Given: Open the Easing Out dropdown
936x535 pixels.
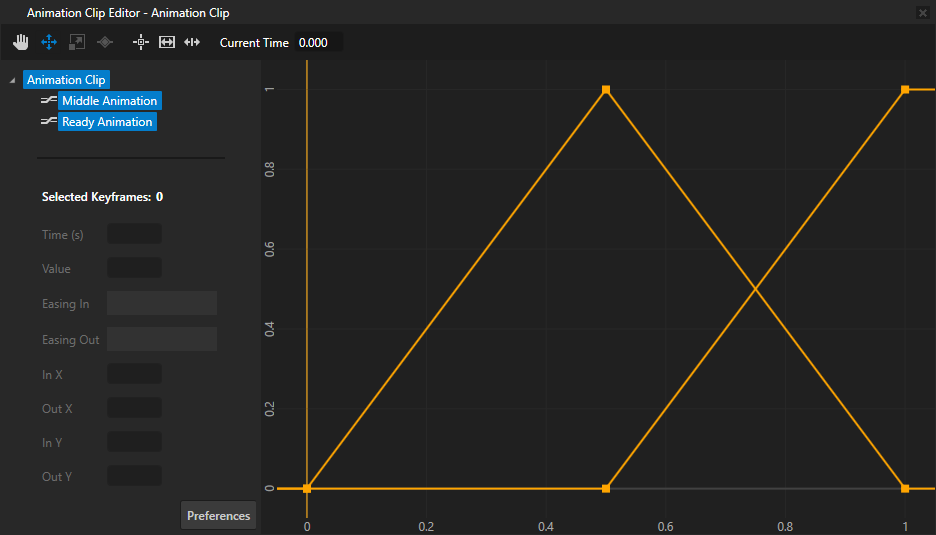Looking at the screenshot, I should point(162,339).
